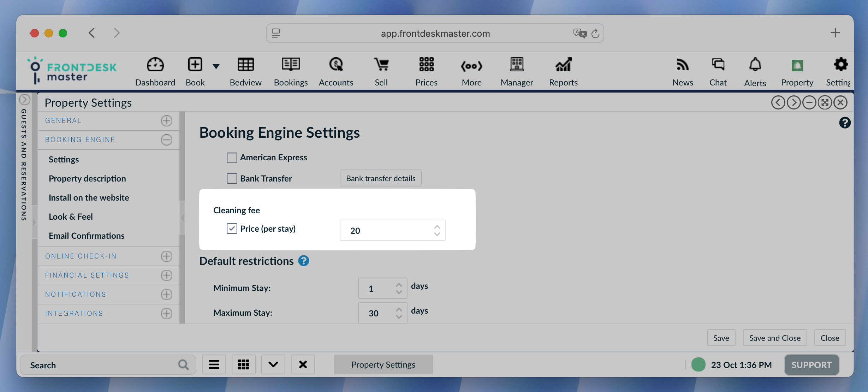The width and height of the screenshot is (868, 392).
Task: Open the Prices grid icon
Action: [426, 65]
